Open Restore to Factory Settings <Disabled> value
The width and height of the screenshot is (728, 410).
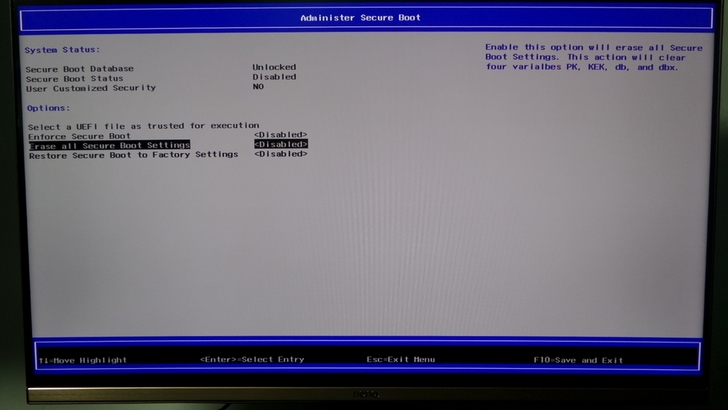tap(280, 154)
